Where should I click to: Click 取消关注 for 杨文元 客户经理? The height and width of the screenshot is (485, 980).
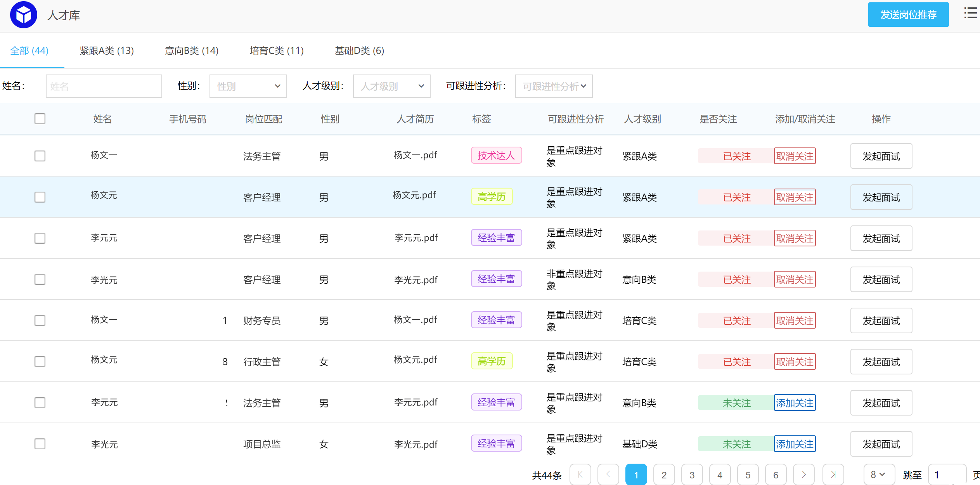[x=795, y=197]
